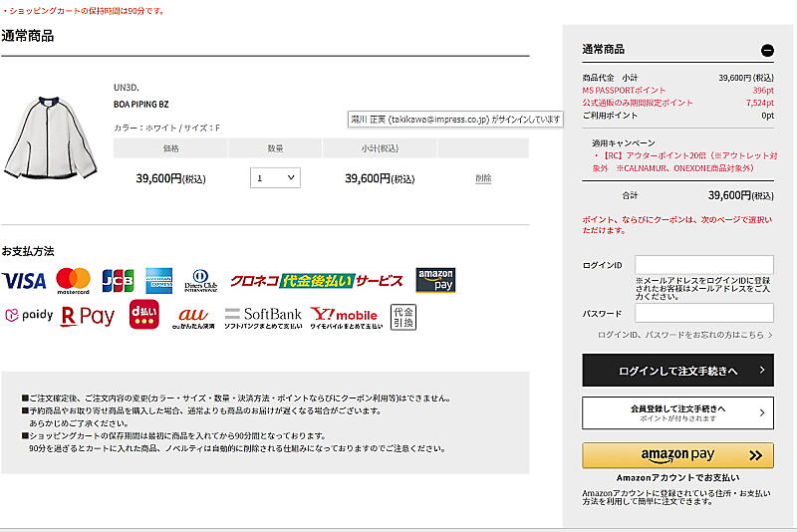Image resolution: width=797 pixels, height=532 pixels.
Task: Click the paidy payment logo
Action: tap(28, 316)
